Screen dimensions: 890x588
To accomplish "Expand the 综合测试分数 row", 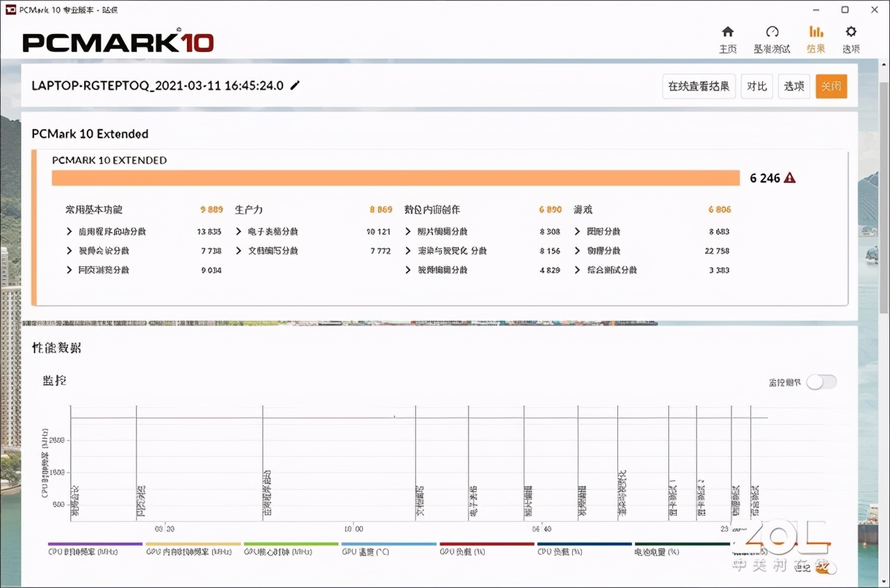I will (x=606, y=270).
